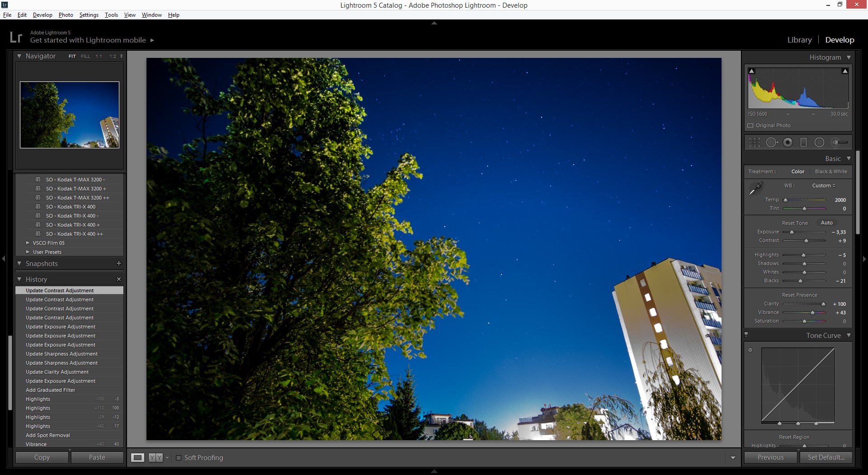Viewport: 868px width, 475px height.
Task: Enable the Original Photo checkbox
Action: pyautogui.click(x=750, y=125)
